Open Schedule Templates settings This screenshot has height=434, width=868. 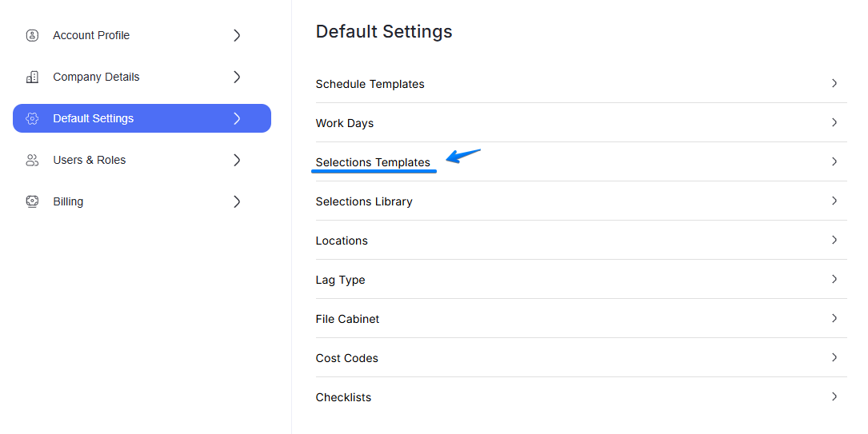click(370, 84)
